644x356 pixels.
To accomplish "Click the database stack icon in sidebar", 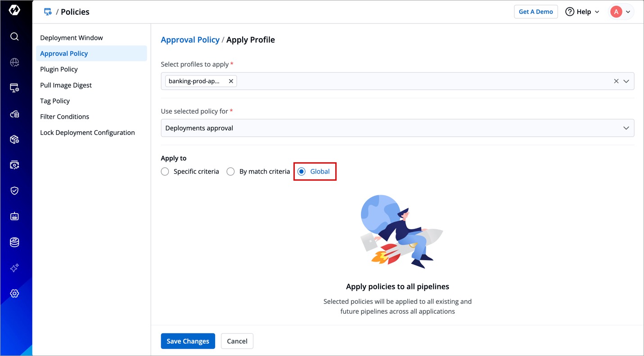I will tap(14, 242).
